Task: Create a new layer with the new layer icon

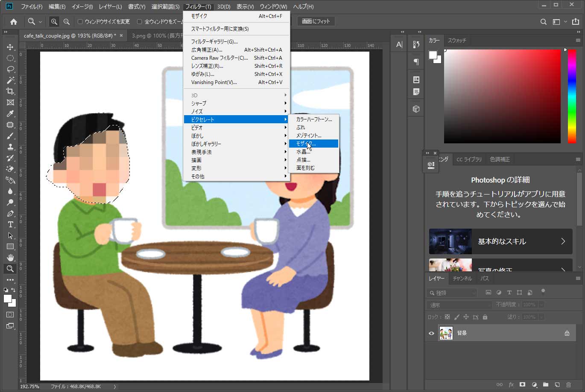Action: click(x=556, y=384)
